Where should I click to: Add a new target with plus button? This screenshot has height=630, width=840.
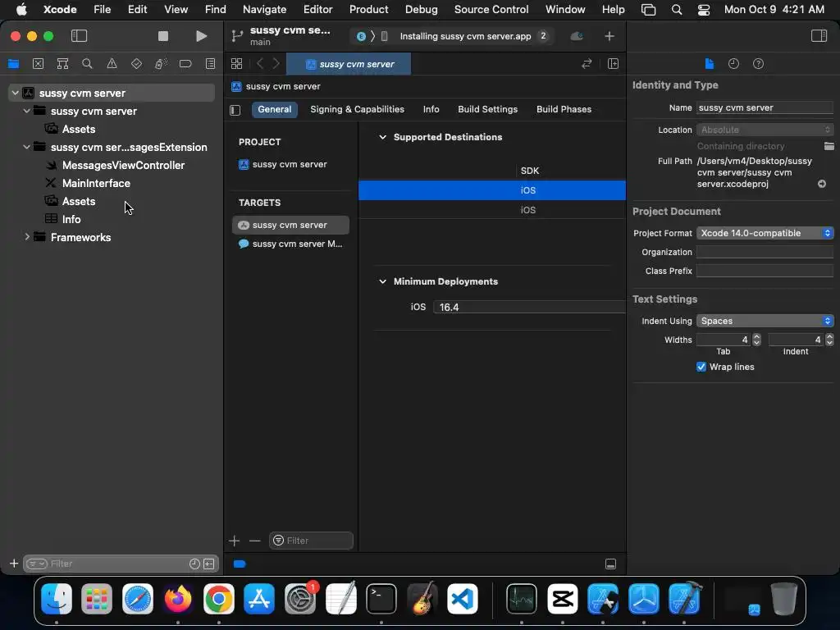[234, 541]
